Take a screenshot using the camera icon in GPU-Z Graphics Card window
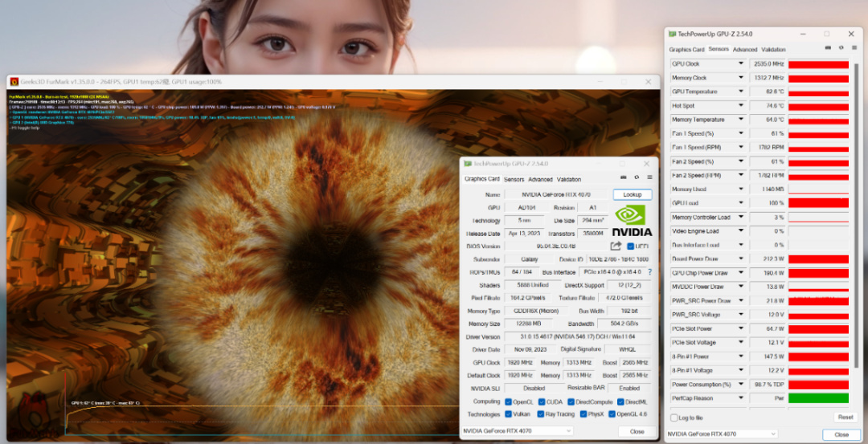 tap(624, 177)
